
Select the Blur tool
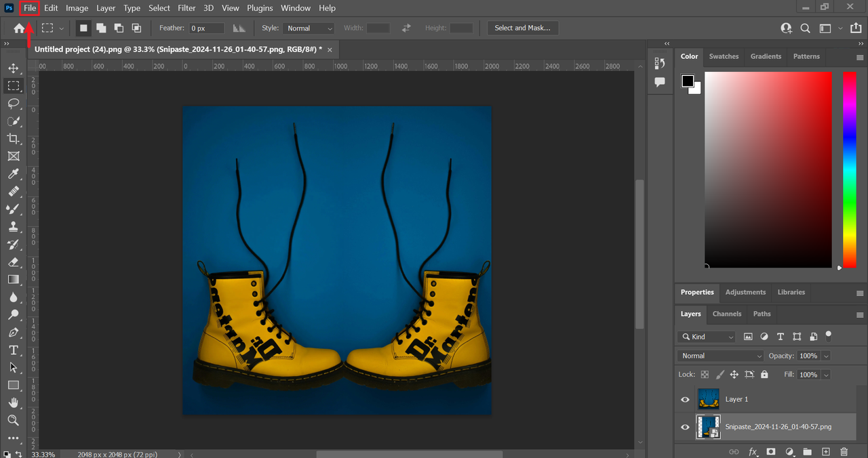click(13, 297)
